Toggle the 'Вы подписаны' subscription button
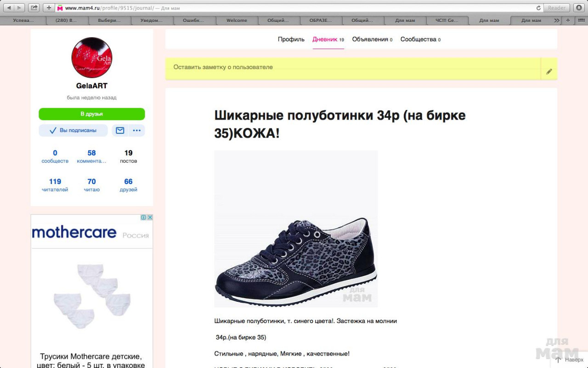This screenshot has height=368, width=588. pyautogui.click(x=73, y=131)
